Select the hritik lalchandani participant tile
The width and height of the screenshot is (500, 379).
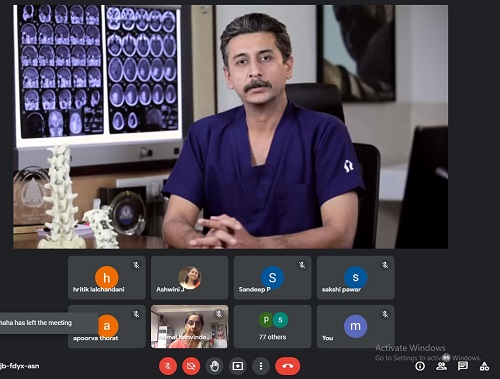pyautogui.click(x=107, y=278)
